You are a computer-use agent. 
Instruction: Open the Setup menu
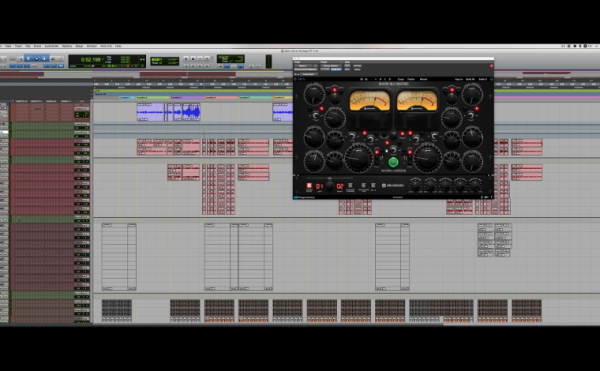79,46
